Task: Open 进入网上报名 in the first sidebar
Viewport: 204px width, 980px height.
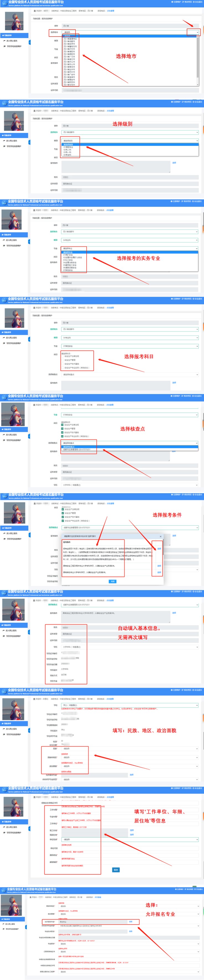Action: (11, 41)
